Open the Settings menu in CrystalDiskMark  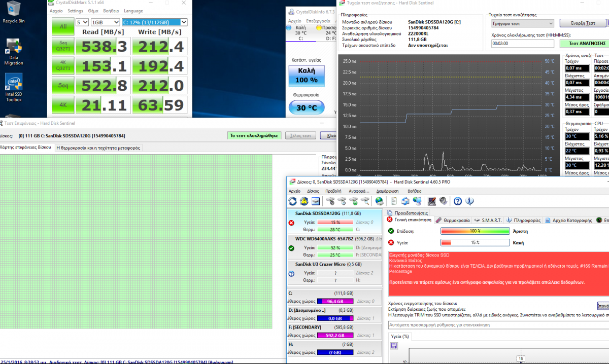pos(75,11)
